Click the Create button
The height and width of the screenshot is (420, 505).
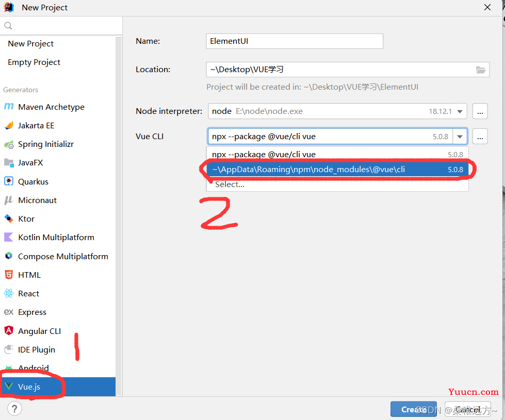coord(414,409)
